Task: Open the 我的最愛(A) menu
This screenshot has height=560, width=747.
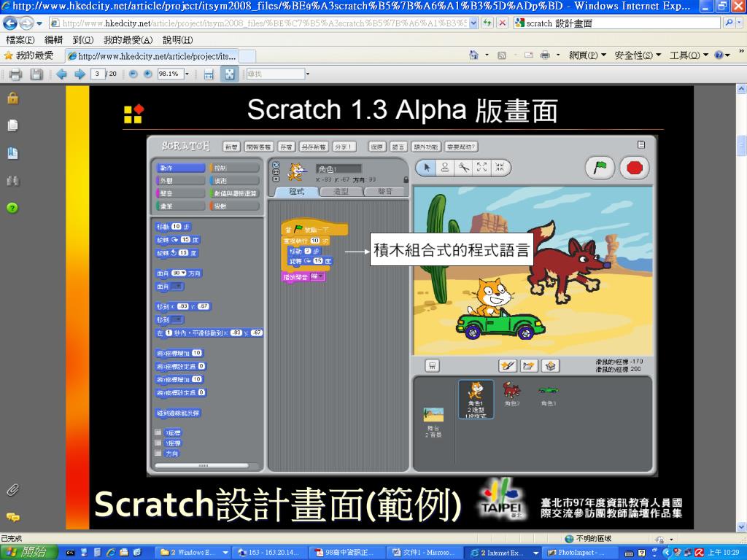Action: pos(128,40)
